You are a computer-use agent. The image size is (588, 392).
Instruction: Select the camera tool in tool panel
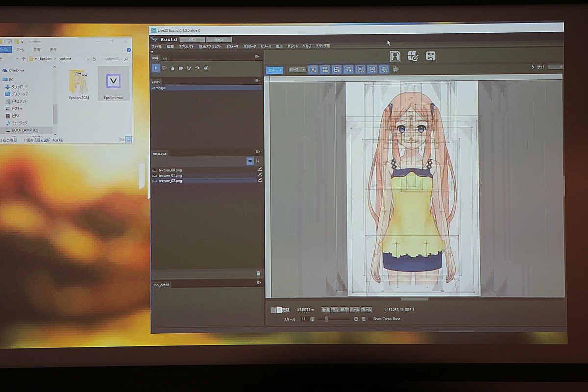click(x=180, y=68)
